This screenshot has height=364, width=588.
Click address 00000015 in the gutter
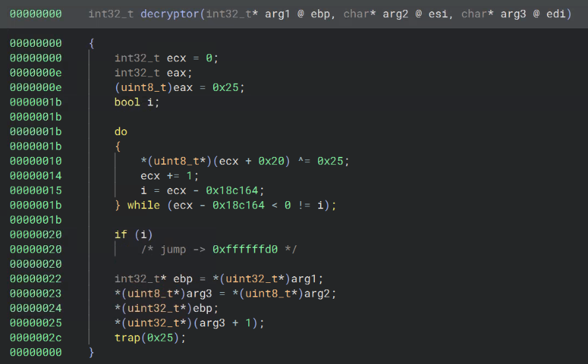[36, 191]
